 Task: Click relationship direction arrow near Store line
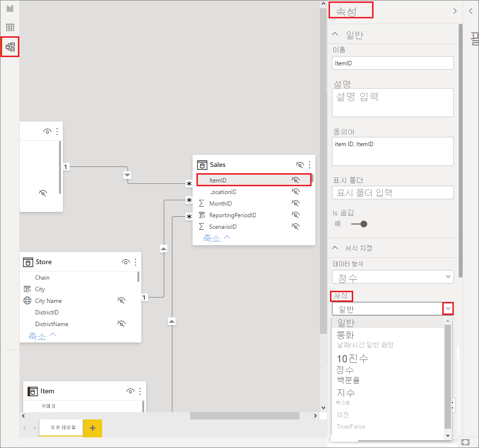164,249
